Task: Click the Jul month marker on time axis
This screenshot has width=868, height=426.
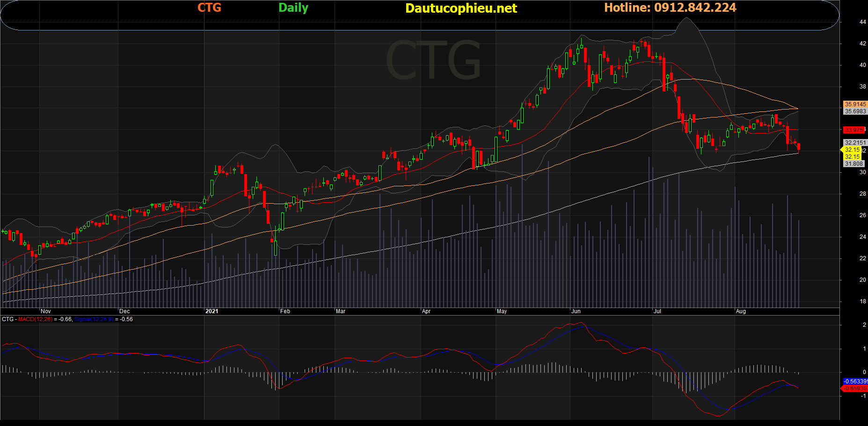Action: click(x=657, y=311)
